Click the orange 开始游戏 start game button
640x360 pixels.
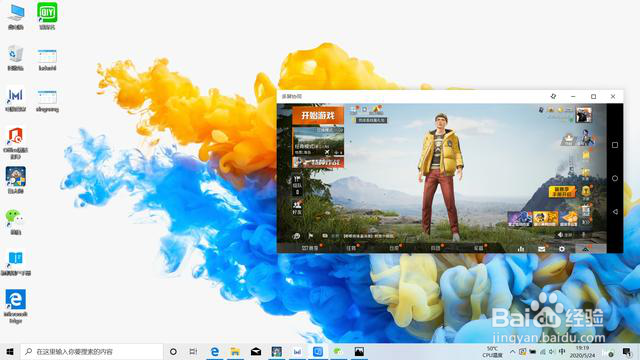point(318,116)
